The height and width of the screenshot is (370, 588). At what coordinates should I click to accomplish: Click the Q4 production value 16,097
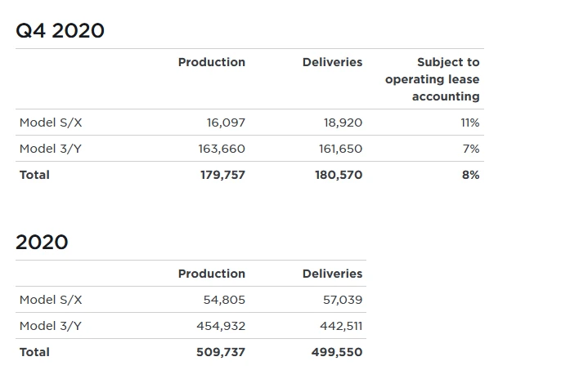click(x=226, y=123)
